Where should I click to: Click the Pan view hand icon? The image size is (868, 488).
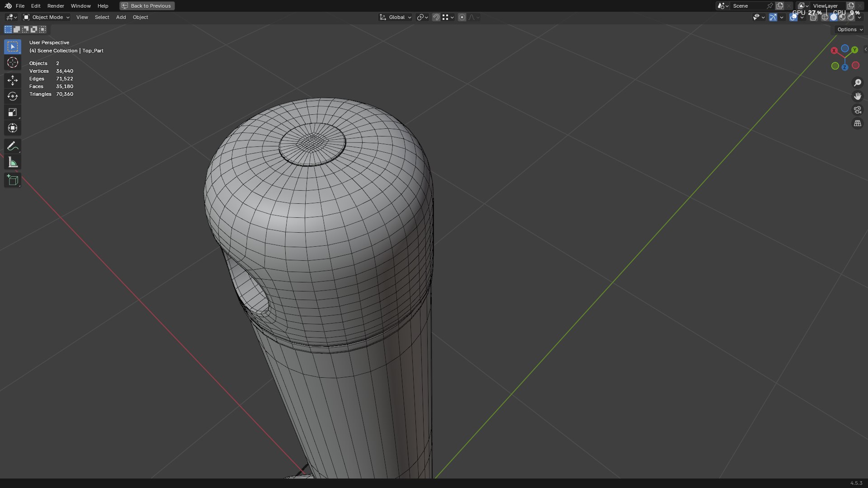coord(857,96)
